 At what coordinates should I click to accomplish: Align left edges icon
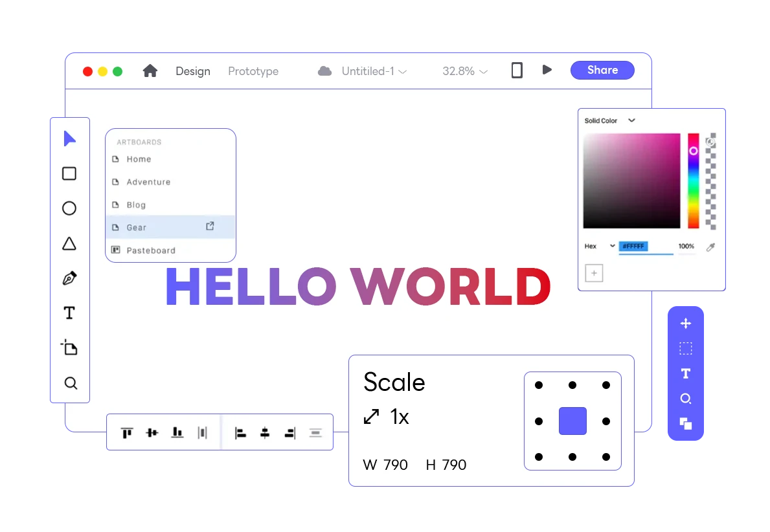tap(240, 433)
